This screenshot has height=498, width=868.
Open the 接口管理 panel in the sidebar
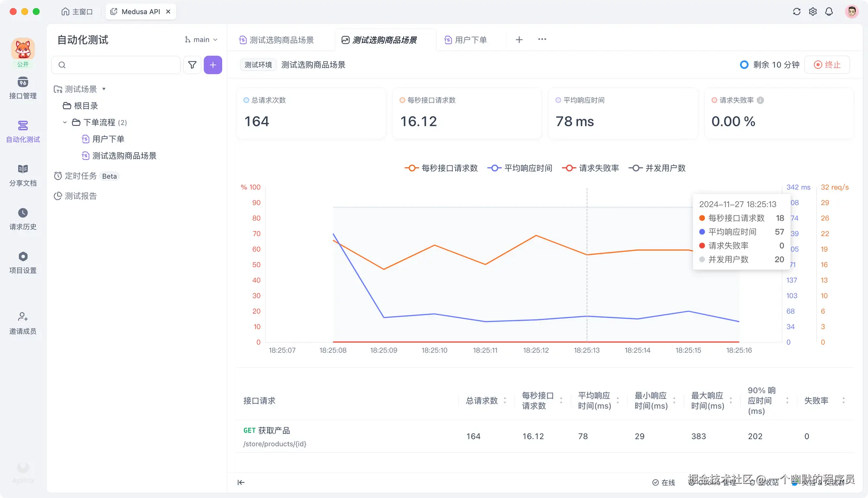[x=23, y=88]
